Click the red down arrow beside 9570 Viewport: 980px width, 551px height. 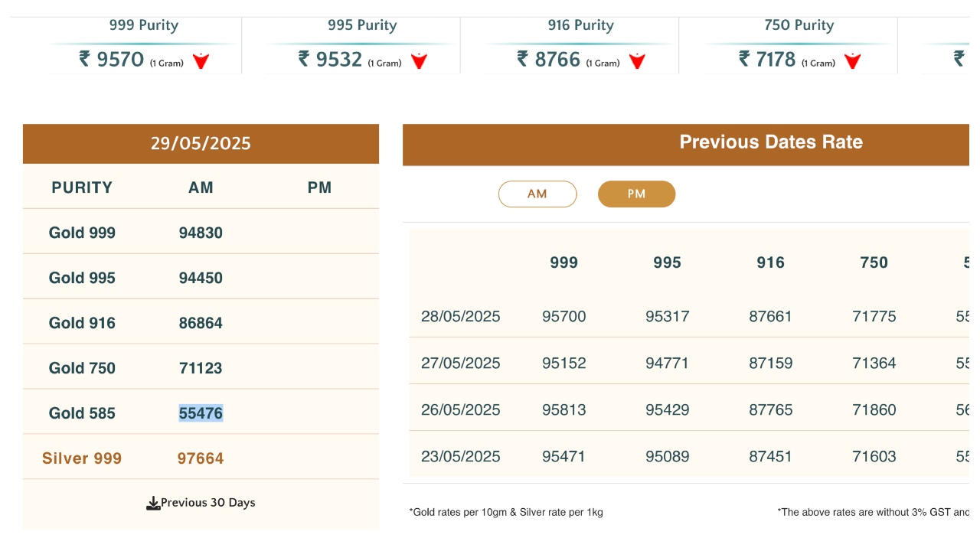[201, 61]
